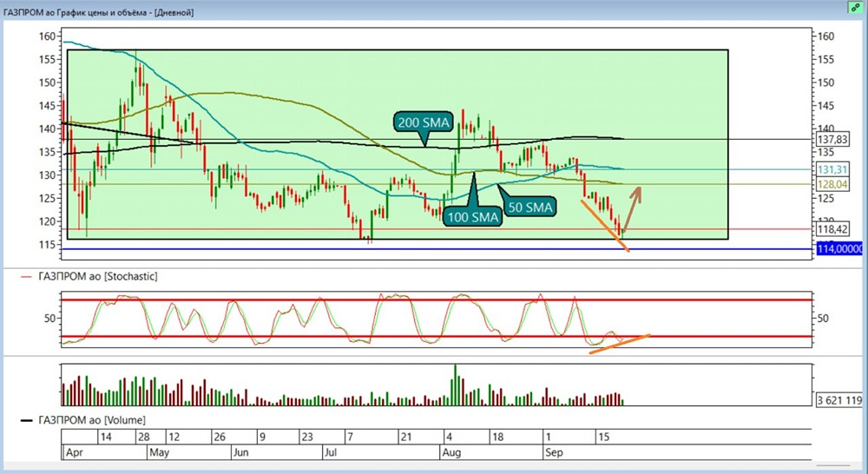Screen dimensions: 868x474
Task: Click date label 12 in May
Action: (x=174, y=437)
